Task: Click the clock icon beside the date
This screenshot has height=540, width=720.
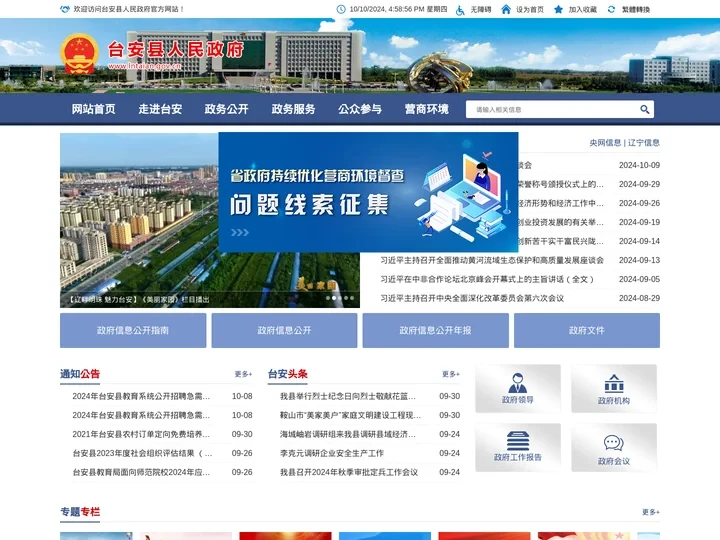Action: click(x=341, y=9)
